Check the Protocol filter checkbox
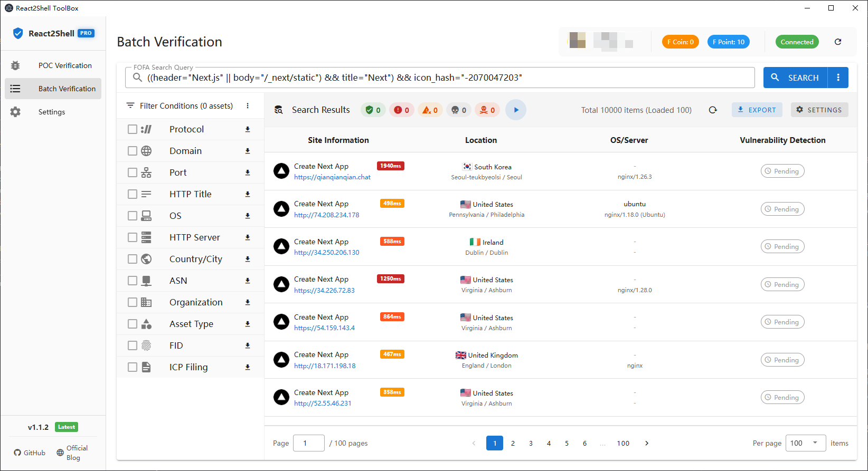 point(133,129)
